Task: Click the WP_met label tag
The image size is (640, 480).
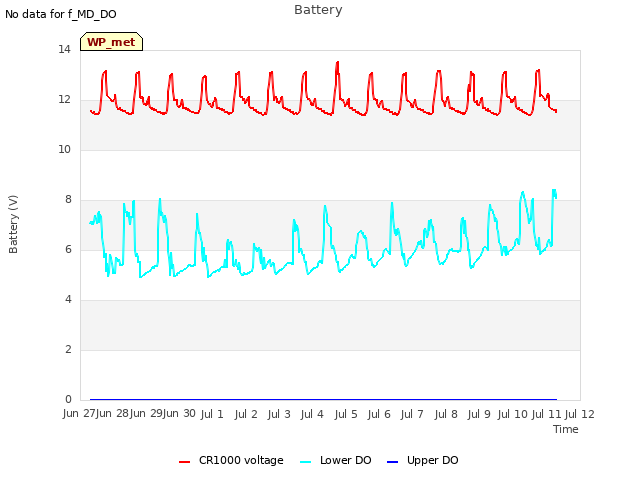Action: (x=111, y=42)
